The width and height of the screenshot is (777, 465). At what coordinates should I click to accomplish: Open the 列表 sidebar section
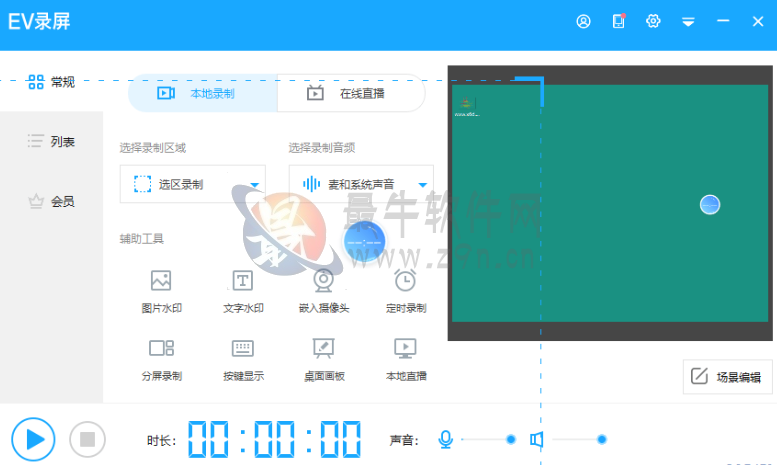(x=51, y=141)
